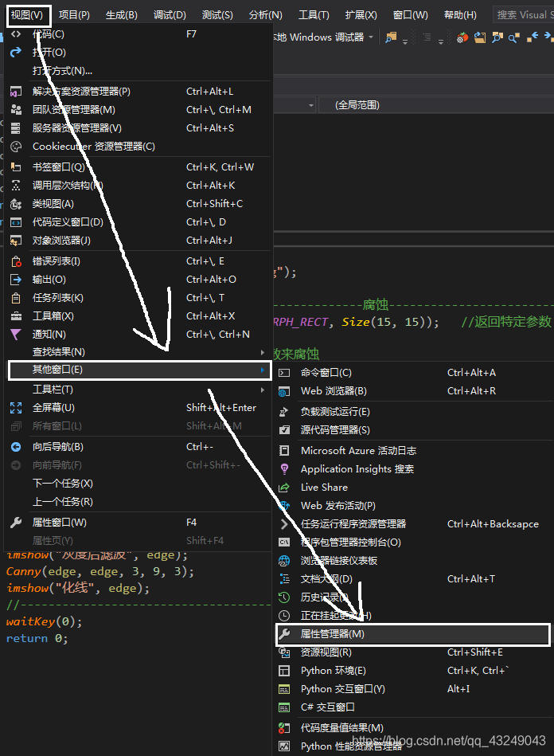Click the 文档大纲 icon

284,578
